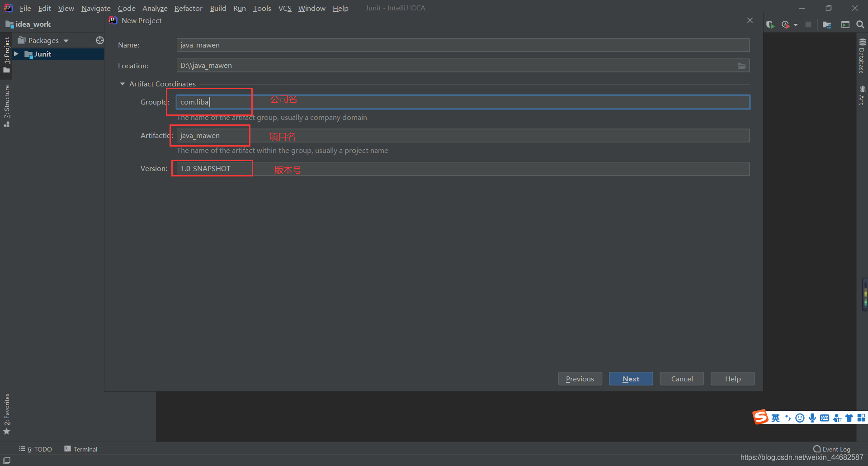Viewport: 868px width, 466px height.
Task: Click the Sogou user account icon
Action: click(837, 418)
